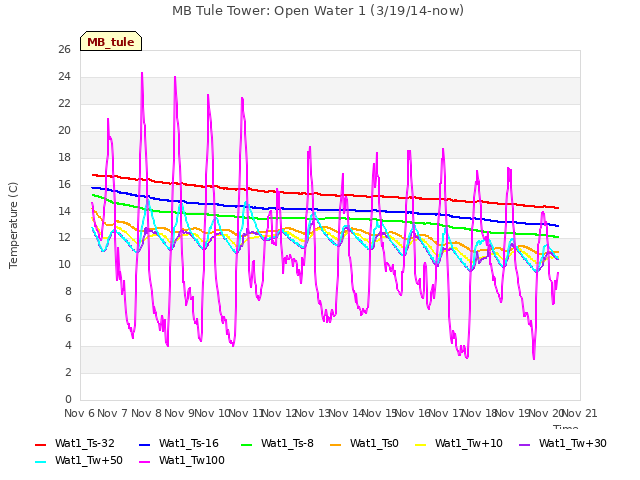Click the 16 y-axis tick label

point(64,184)
